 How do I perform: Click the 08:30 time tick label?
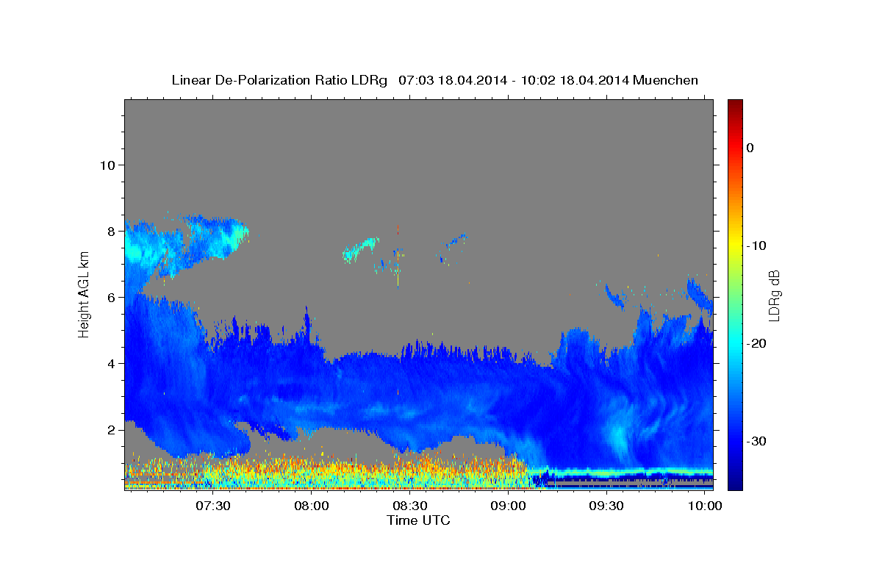(x=410, y=506)
